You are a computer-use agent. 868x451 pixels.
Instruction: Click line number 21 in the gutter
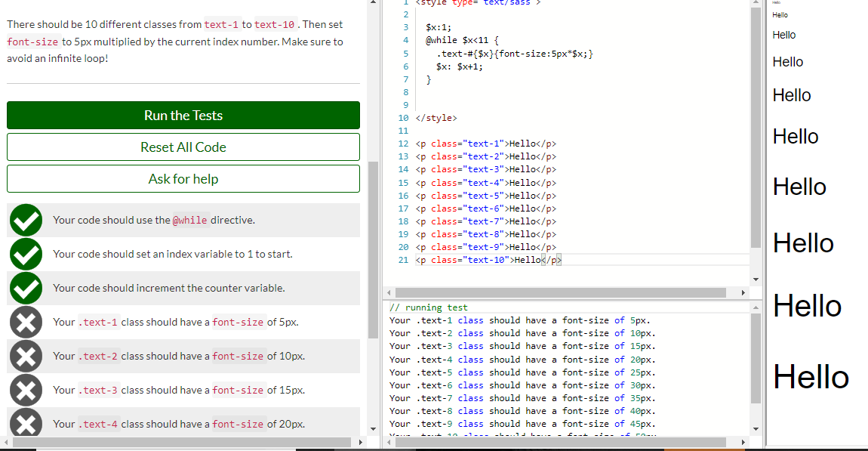tap(403, 260)
